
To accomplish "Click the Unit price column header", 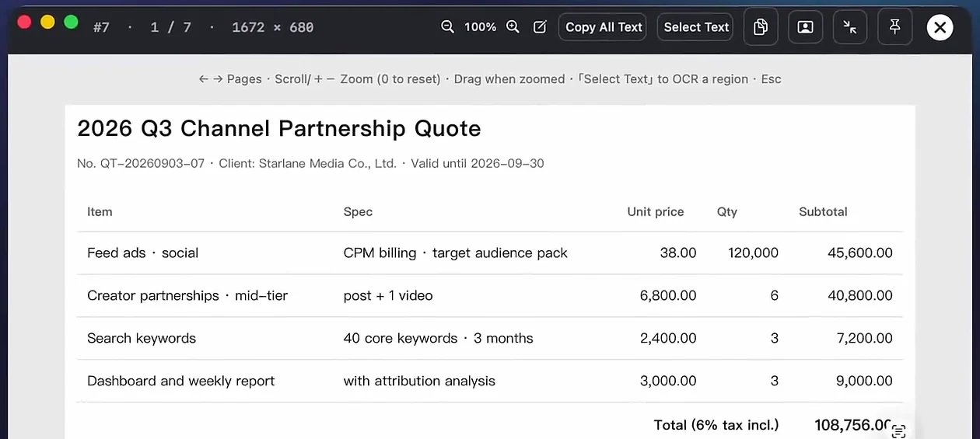I will point(656,211).
